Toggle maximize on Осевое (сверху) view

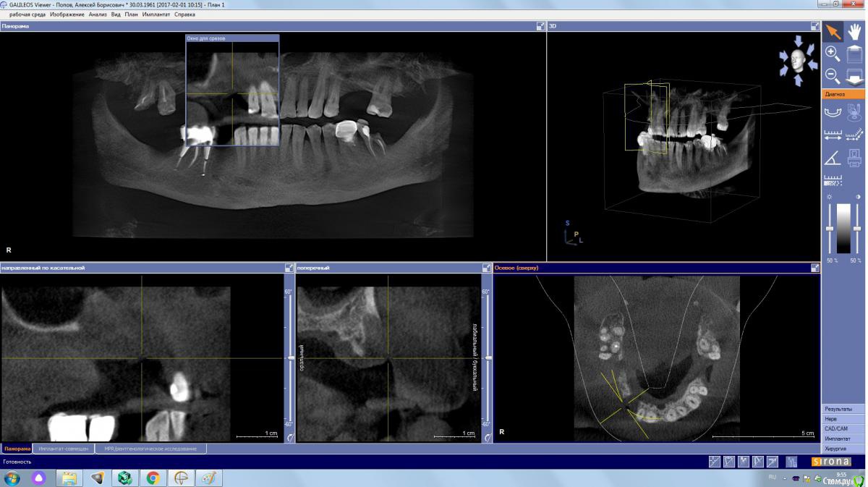click(815, 268)
